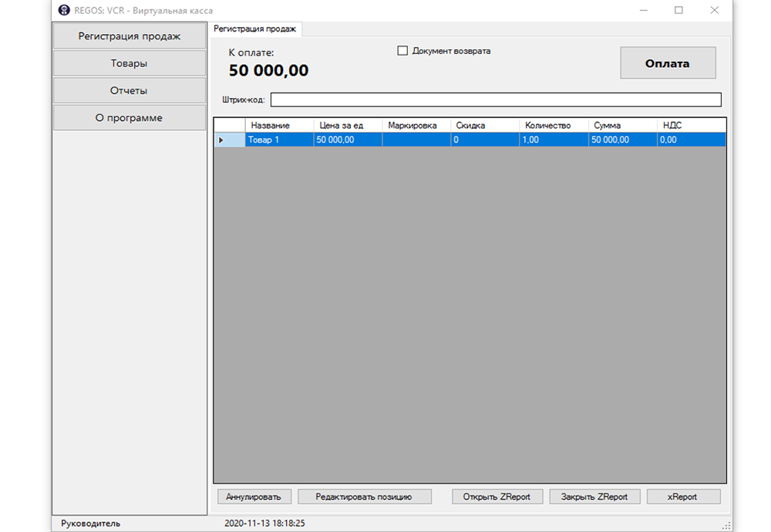Click the Скидка column header
The height and width of the screenshot is (532, 771).
485,126
